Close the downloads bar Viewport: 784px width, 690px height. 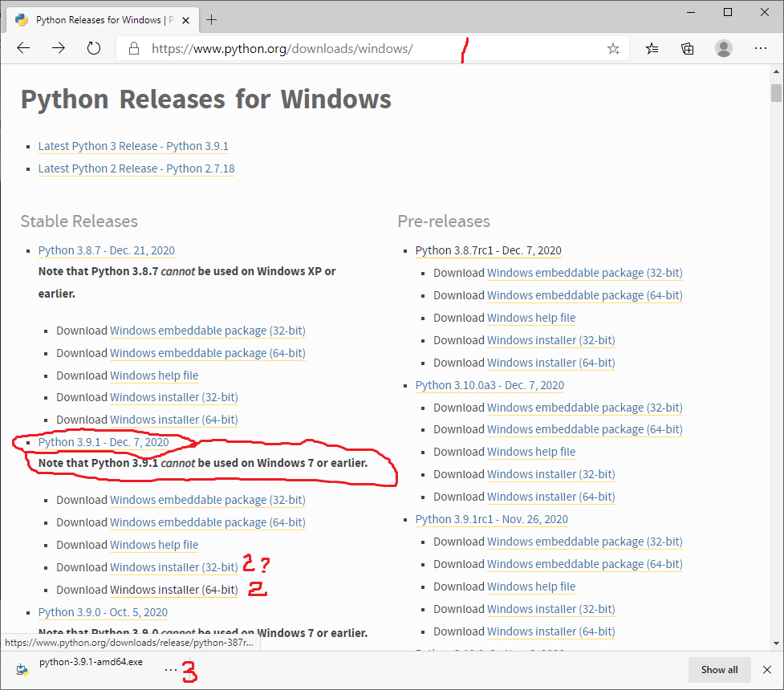pos(767,670)
